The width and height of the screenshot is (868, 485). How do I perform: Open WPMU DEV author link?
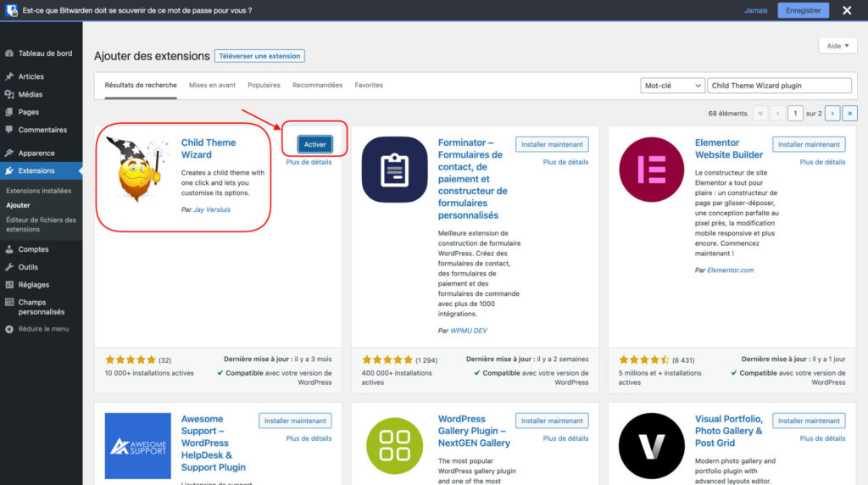coord(468,330)
